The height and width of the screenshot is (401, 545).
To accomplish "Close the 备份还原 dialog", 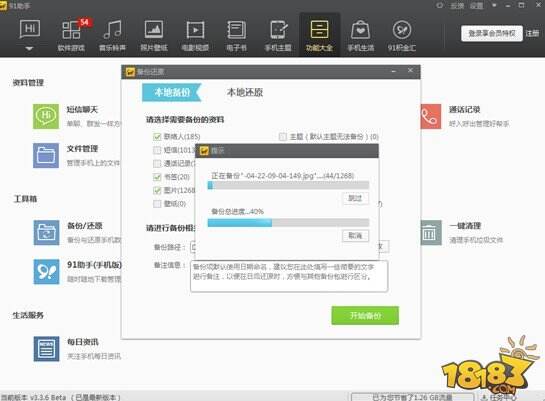I will (x=410, y=71).
